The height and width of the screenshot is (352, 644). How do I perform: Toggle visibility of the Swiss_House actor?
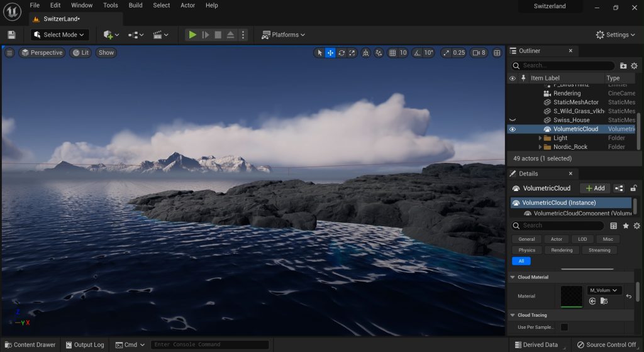[513, 120]
